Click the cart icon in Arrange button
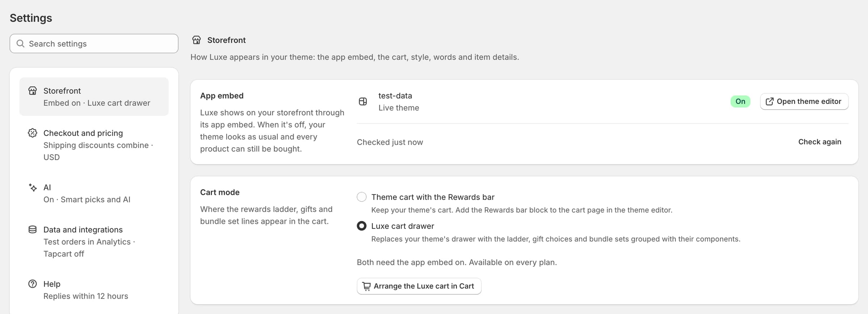Screen dimensions: 868x314 [x=366, y=286]
